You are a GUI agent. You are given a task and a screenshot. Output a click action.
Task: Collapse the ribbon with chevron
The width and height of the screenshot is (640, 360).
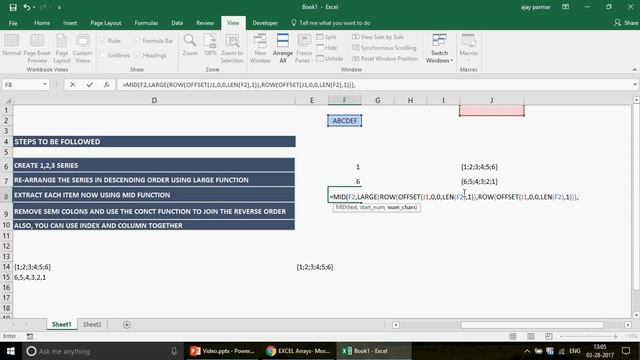click(635, 70)
